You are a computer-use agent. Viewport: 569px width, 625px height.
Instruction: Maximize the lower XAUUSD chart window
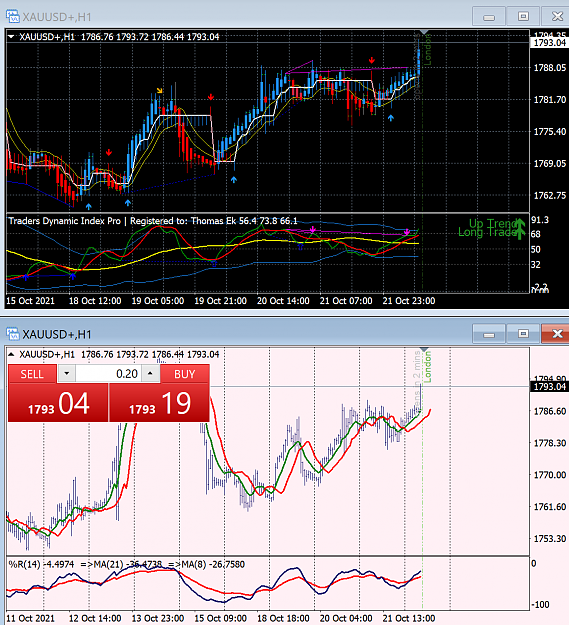pos(523,334)
